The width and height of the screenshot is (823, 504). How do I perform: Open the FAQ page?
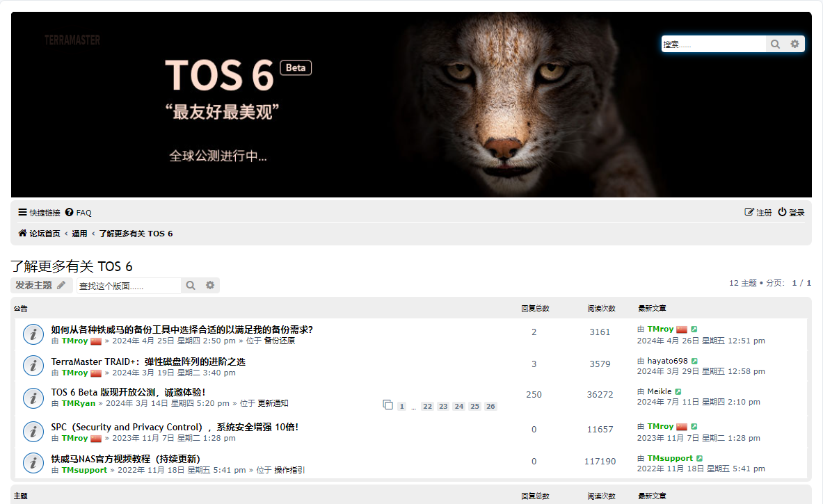click(79, 213)
